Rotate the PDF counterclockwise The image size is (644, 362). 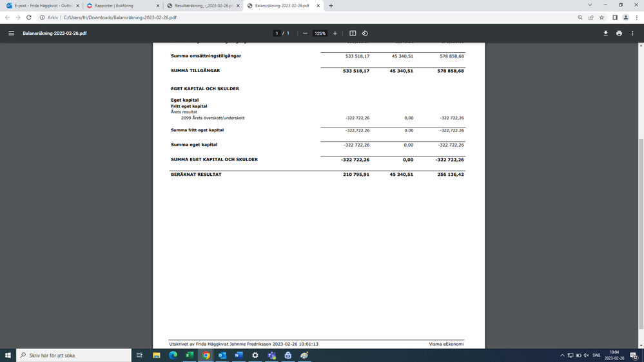pyautogui.click(x=365, y=33)
